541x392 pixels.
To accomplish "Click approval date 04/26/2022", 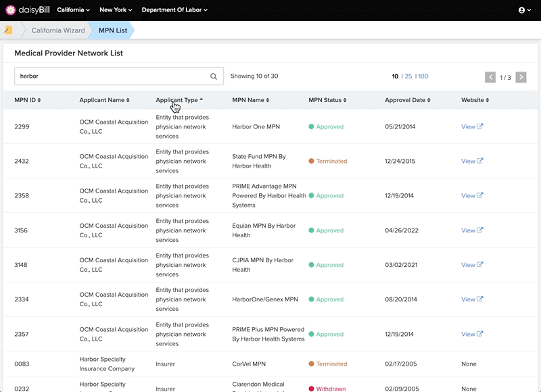I will 402,230.
